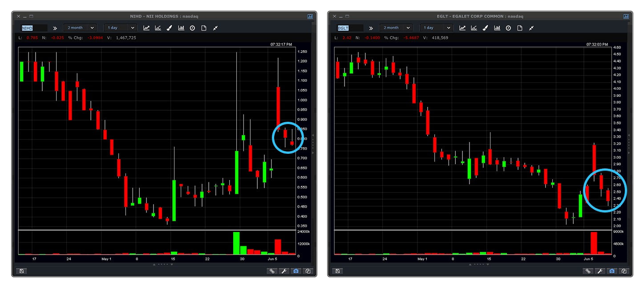Click clock icon in EGLT toolbar
Screen dimensions: 644x288
click(x=508, y=28)
